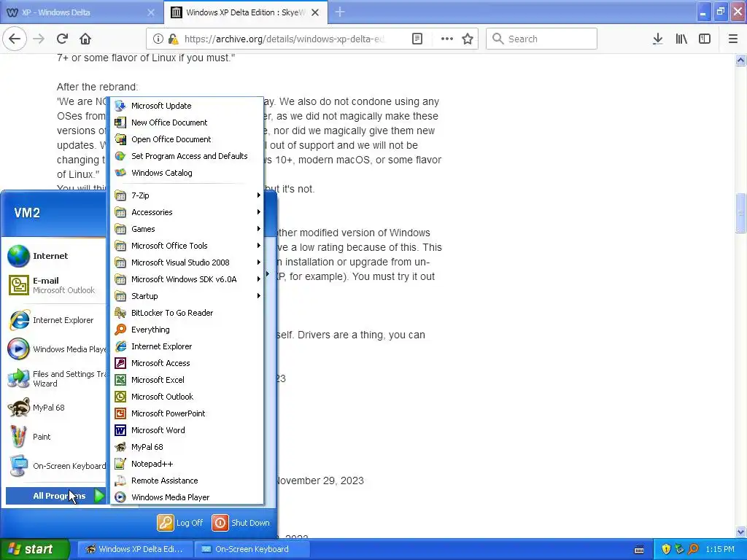The height and width of the screenshot is (560, 747).
Task: Select Windows XP Delta Edi... taskbar button
Action: click(x=135, y=549)
